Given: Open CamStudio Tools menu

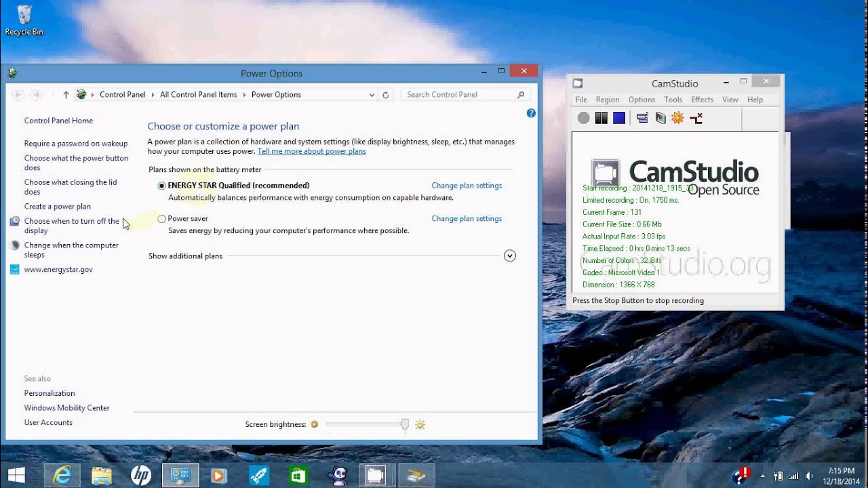Looking at the screenshot, I should pos(673,100).
